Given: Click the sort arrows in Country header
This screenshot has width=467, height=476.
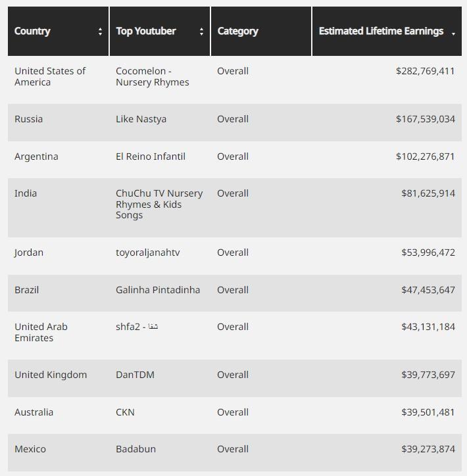Looking at the screenshot, I should (x=100, y=32).
